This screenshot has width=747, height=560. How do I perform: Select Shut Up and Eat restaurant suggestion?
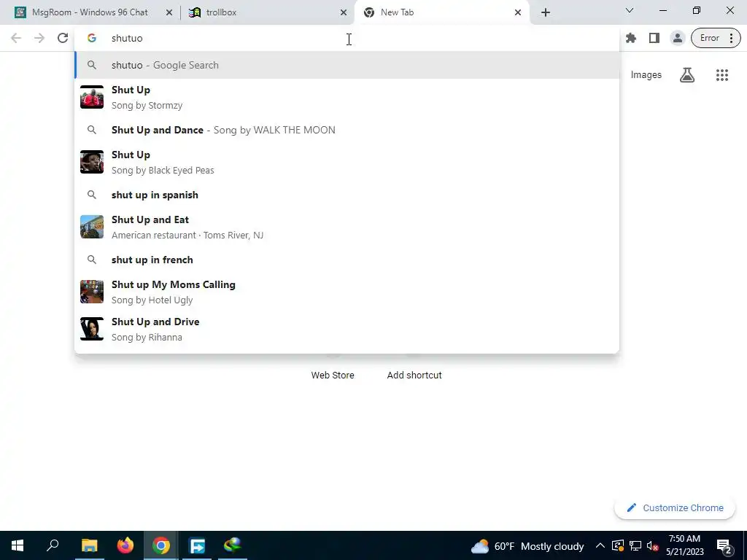pos(347,227)
